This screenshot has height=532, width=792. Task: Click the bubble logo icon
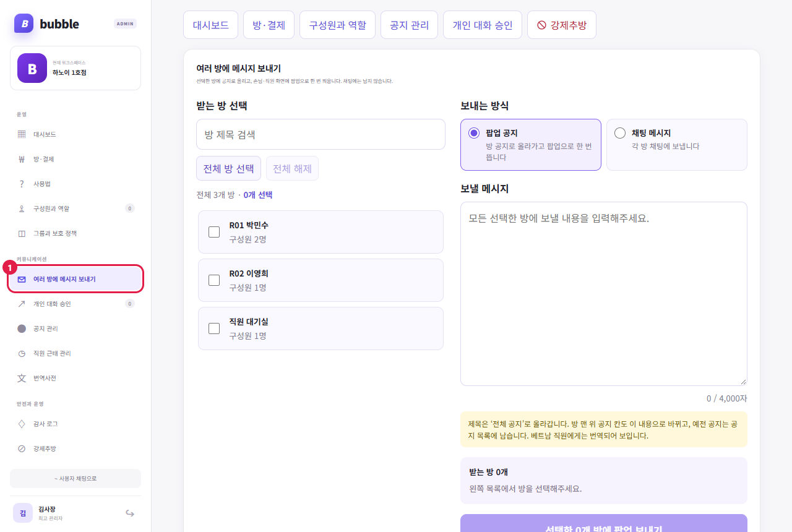(x=24, y=24)
